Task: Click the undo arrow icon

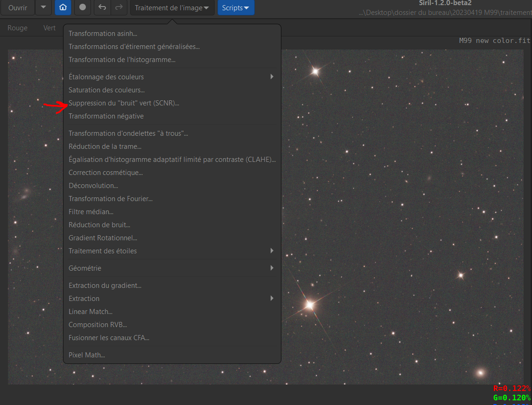Action: (102, 7)
